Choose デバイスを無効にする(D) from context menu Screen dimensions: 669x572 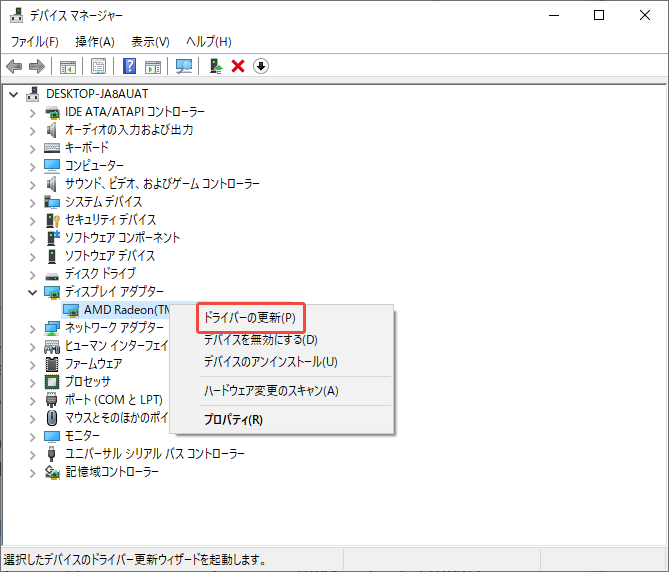[260, 340]
